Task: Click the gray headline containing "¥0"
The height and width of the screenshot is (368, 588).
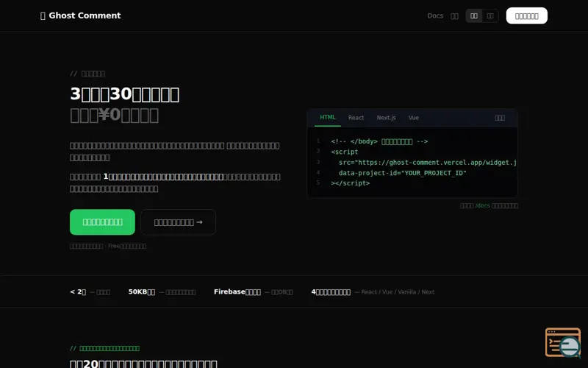Action: point(114,115)
